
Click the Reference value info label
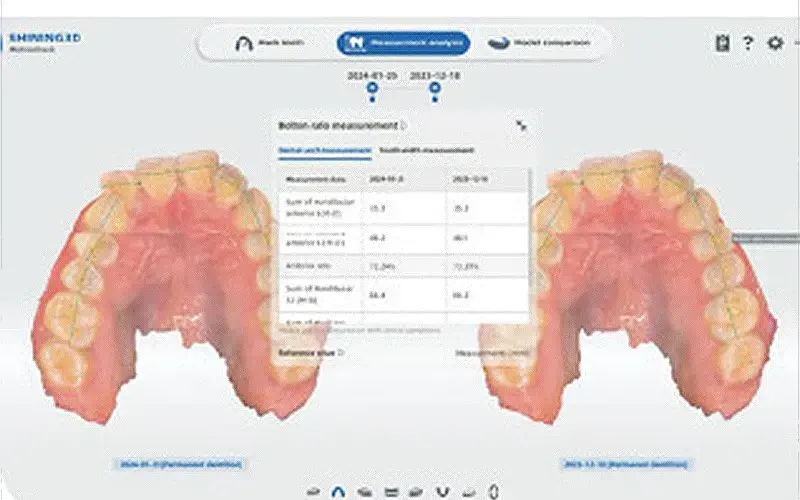(x=312, y=352)
